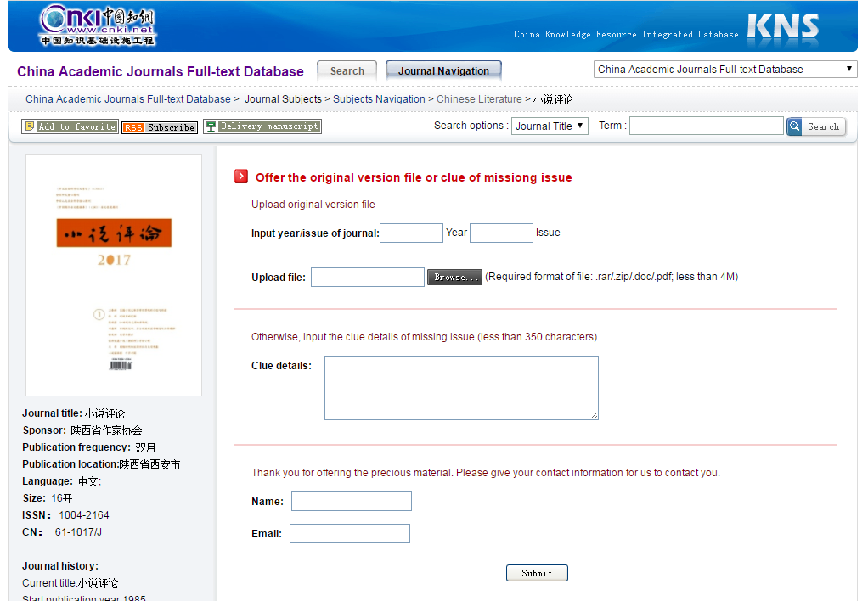The height and width of the screenshot is (601, 868).
Task: Click the Journal title 小说评论 text
Action: pos(104,413)
